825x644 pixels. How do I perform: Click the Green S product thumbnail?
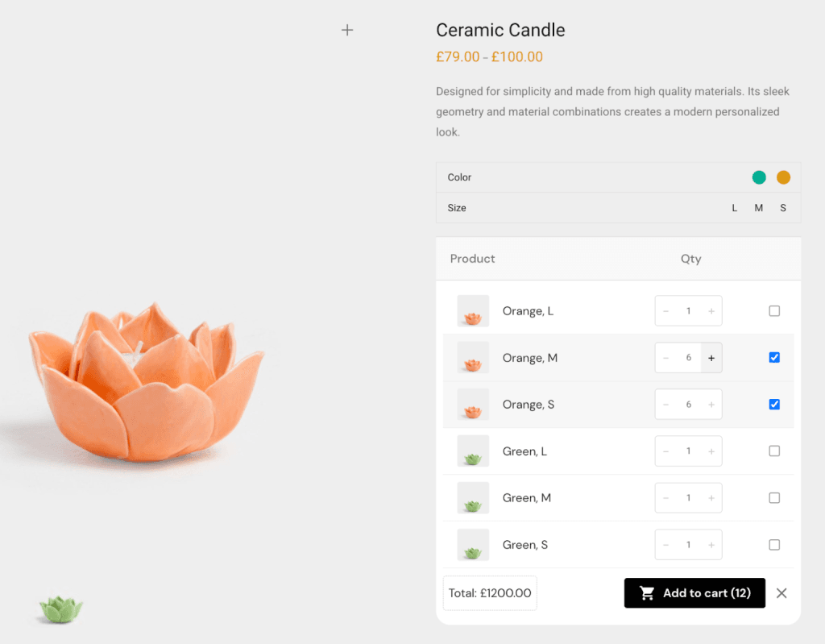(x=473, y=544)
